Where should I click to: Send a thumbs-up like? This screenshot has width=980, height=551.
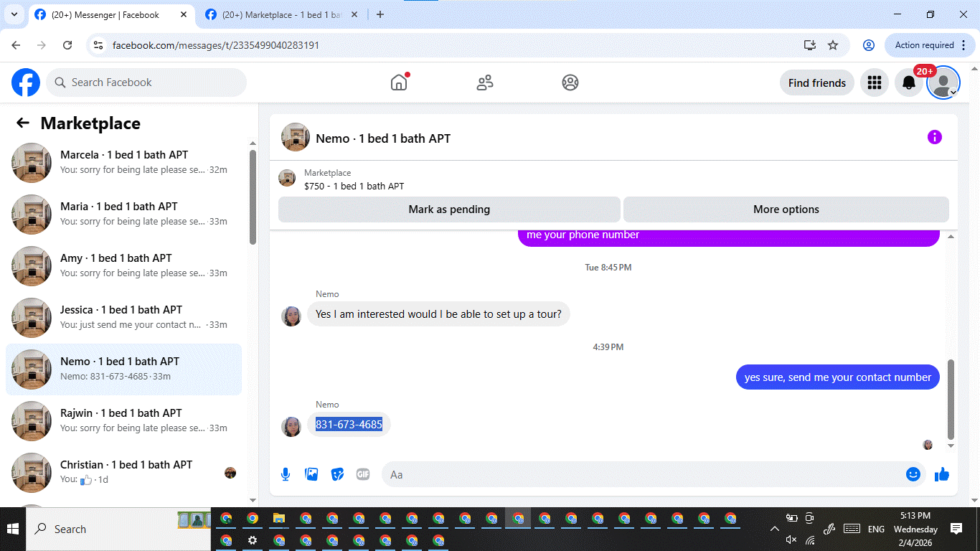pyautogui.click(x=942, y=474)
